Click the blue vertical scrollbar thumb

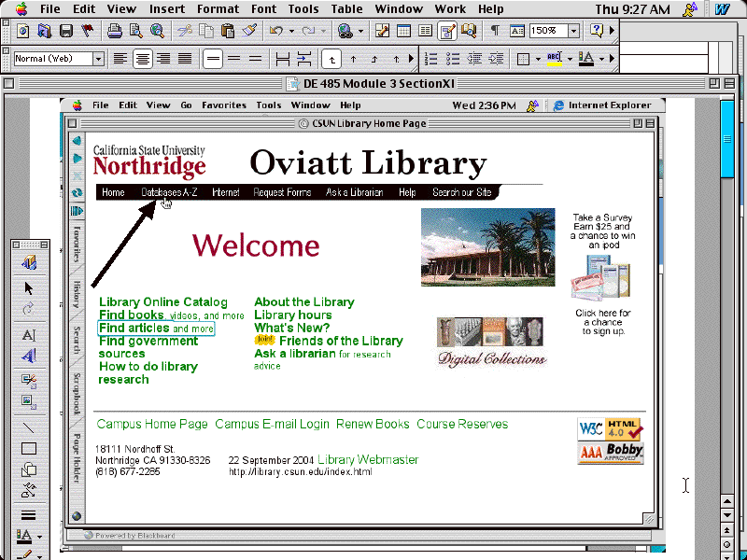[727, 138]
